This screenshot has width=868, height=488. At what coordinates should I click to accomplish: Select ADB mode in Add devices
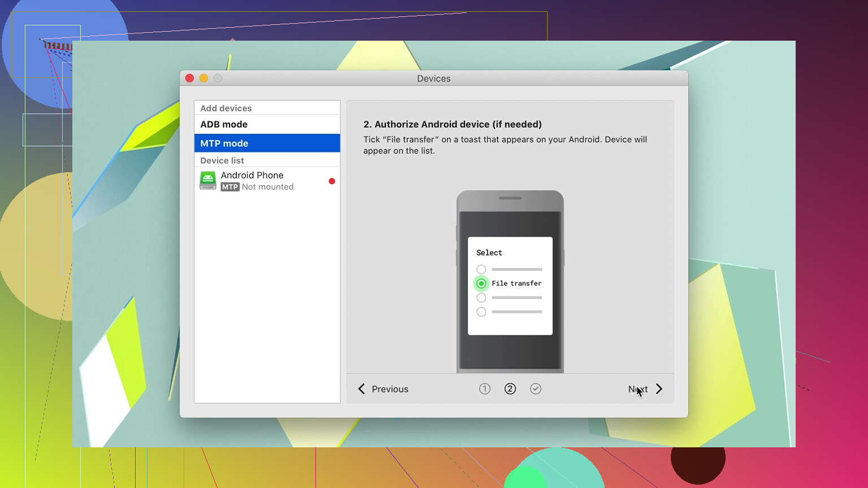[267, 124]
